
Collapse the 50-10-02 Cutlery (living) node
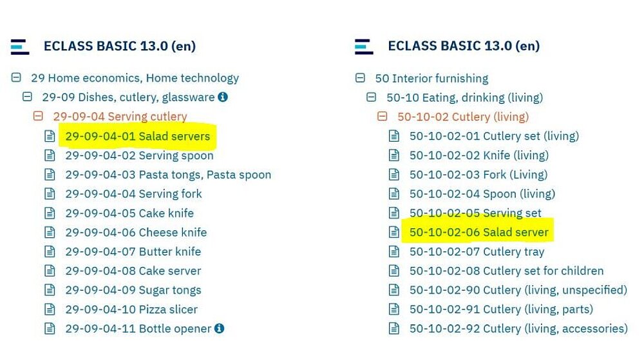pos(382,117)
